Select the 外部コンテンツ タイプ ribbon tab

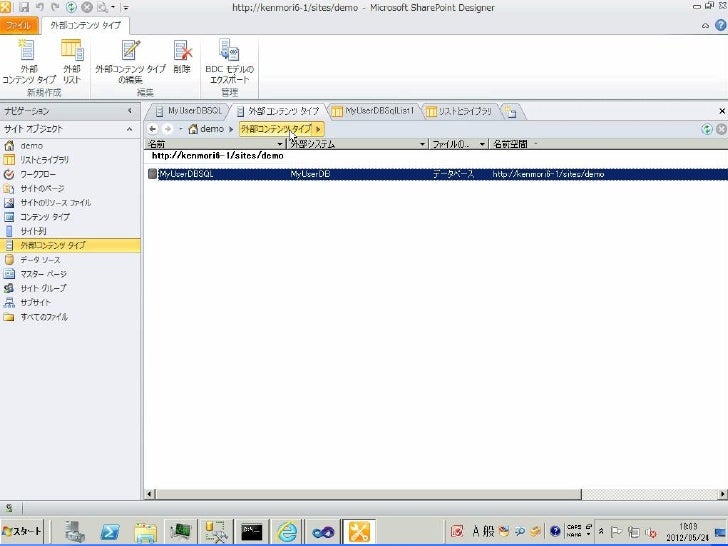pyautogui.click(x=85, y=25)
